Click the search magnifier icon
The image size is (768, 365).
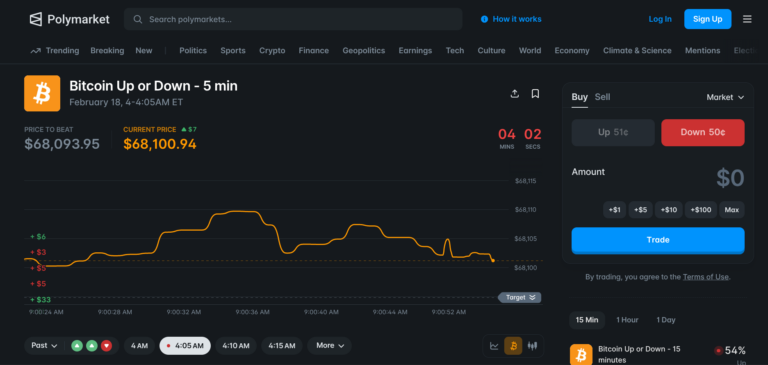138,19
